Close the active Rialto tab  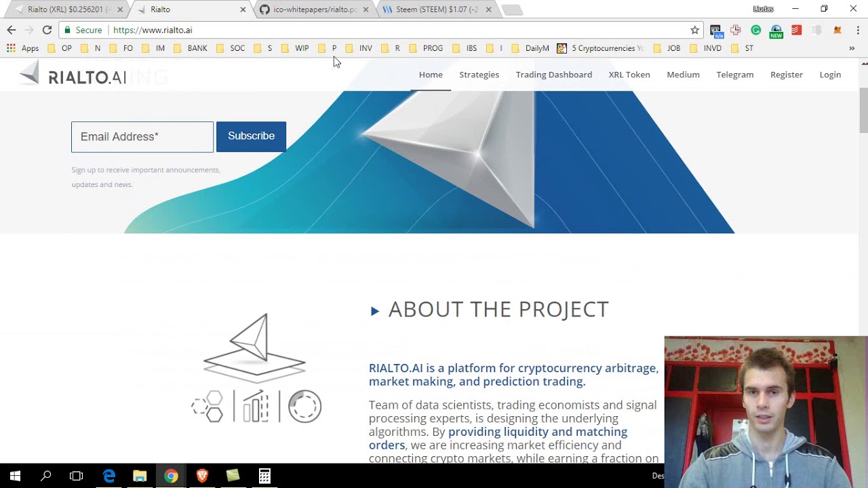243,9
